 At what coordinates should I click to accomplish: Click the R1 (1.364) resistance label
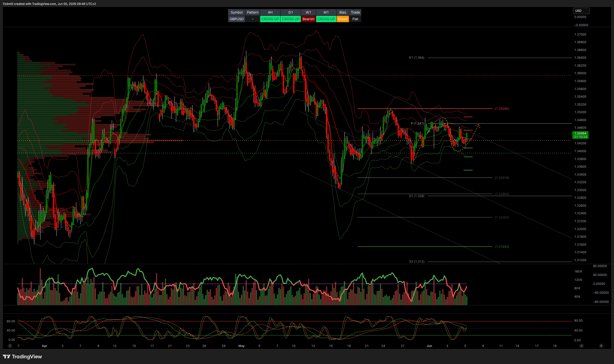coord(417,58)
